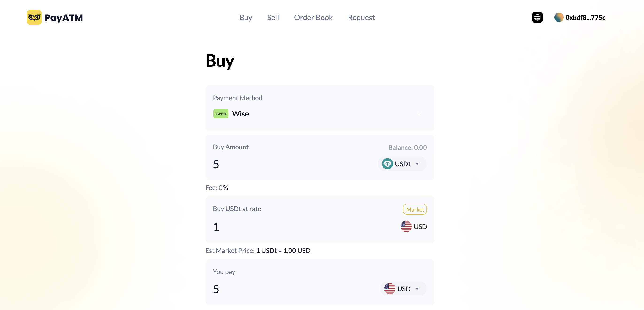Switch to the Sell page
Image resolution: width=644 pixels, height=310 pixels.
pyautogui.click(x=273, y=18)
